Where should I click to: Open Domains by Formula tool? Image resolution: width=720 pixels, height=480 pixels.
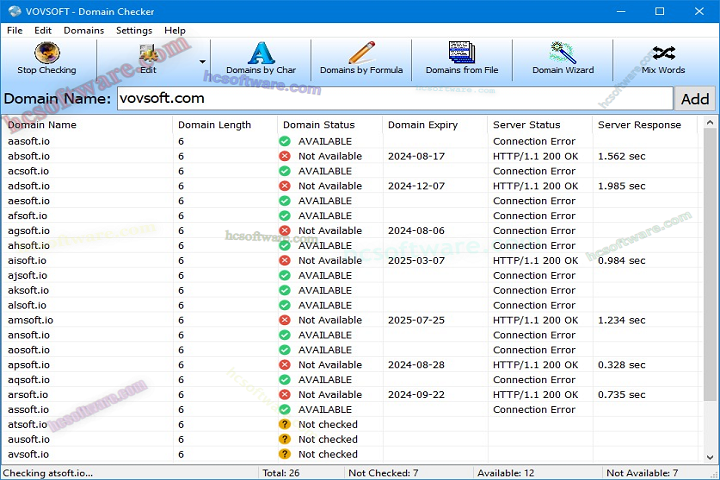[361, 58]
